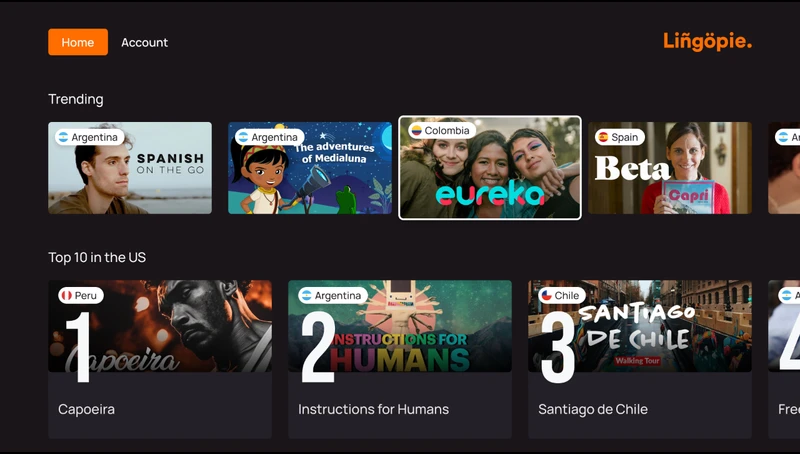Click the Chile flag badge on Santiago
Image resolution: width=800 pixels, height=454 pixels.
pos(562,295)
